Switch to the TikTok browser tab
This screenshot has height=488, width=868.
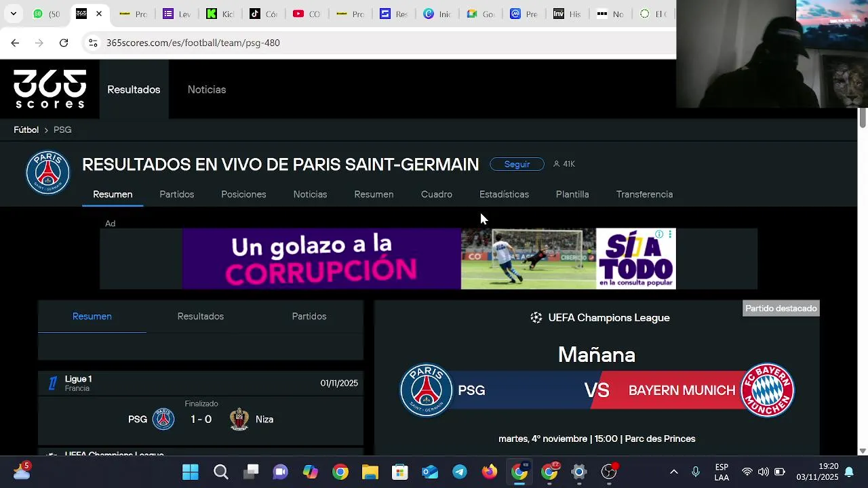point(262,14)
